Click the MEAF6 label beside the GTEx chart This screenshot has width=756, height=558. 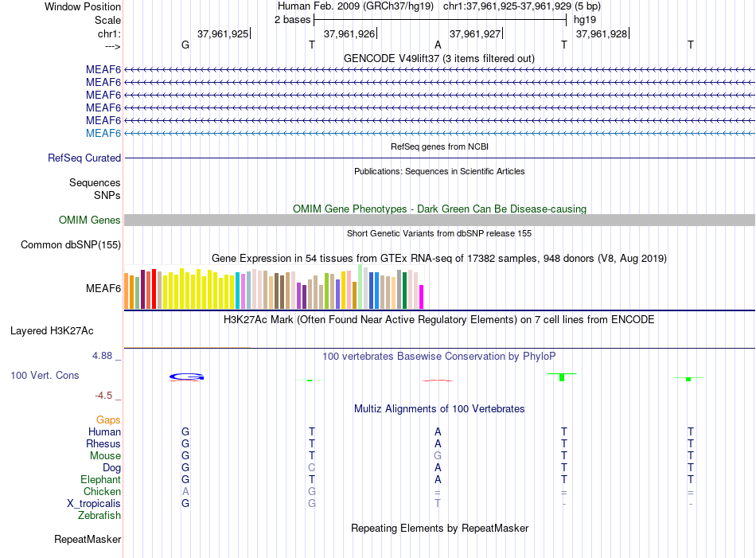point(103,288)
